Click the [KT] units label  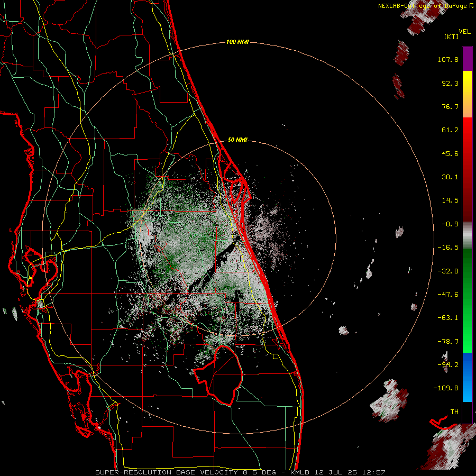tap(452, 36)
